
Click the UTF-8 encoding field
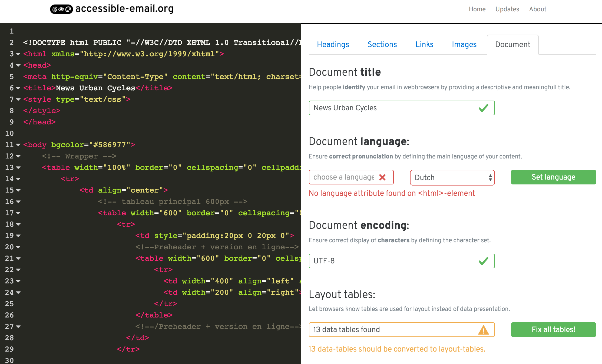[402, 261]
